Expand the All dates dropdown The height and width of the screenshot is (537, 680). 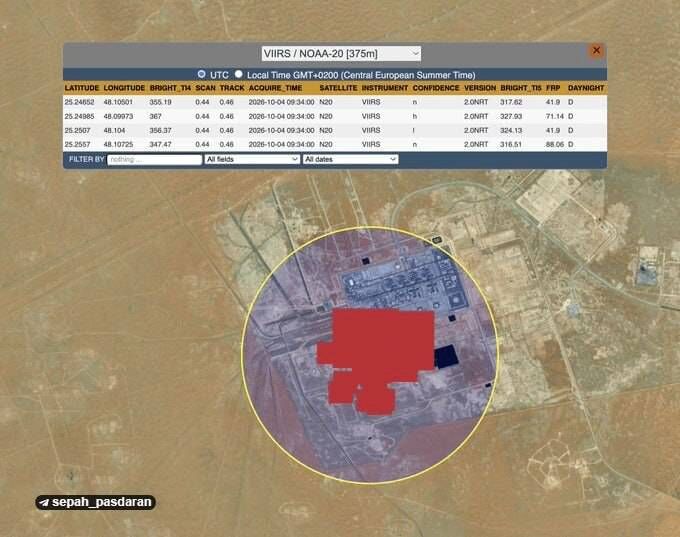pyautogui.click(x=350, y=159)
